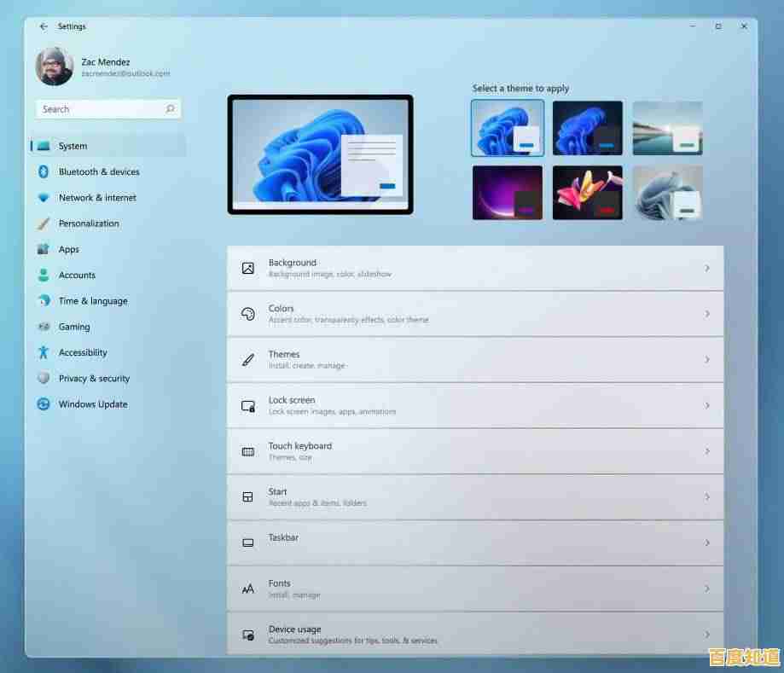The width and height of the screenshot is (784, 673).
Task: Click the Accessibility figure icon
Action: [x=44, y=352]
